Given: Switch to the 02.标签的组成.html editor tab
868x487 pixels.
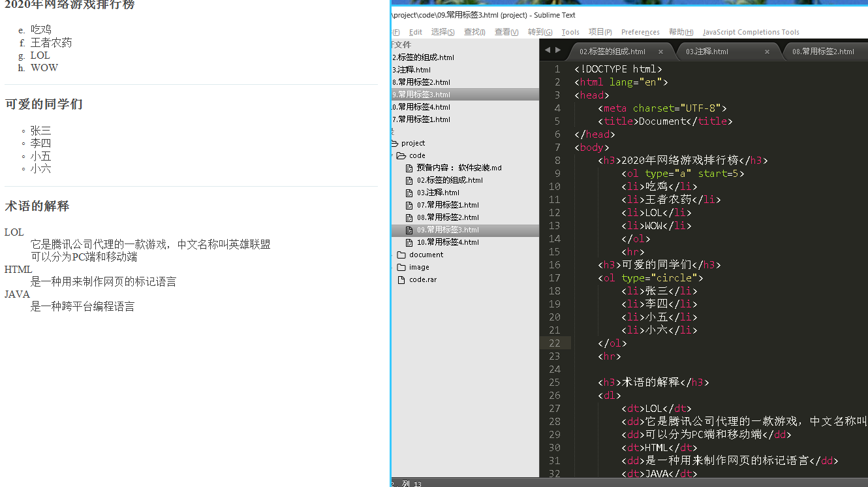Looking at the screenshot, I should (x=612, y=52).
